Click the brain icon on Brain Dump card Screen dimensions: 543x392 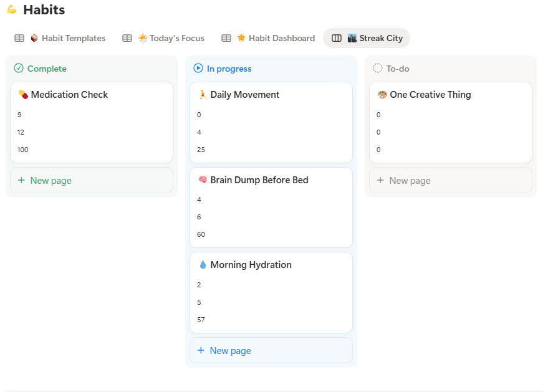[203, 179]
